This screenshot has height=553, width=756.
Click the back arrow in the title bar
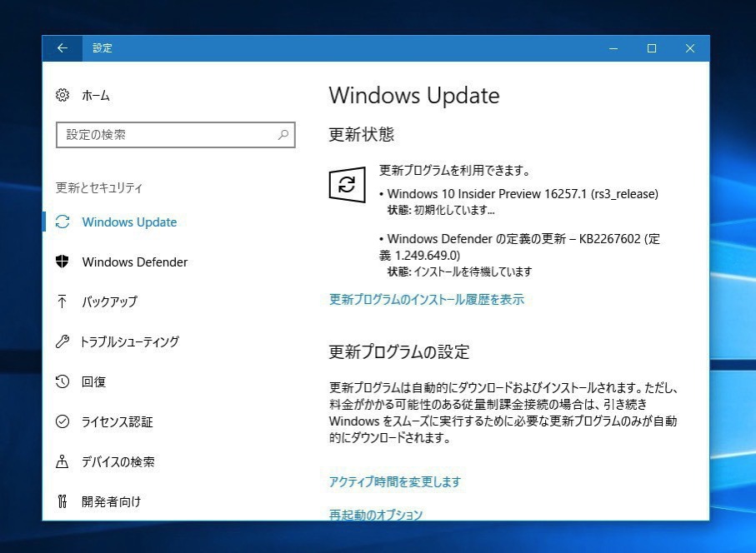(63, 48)
